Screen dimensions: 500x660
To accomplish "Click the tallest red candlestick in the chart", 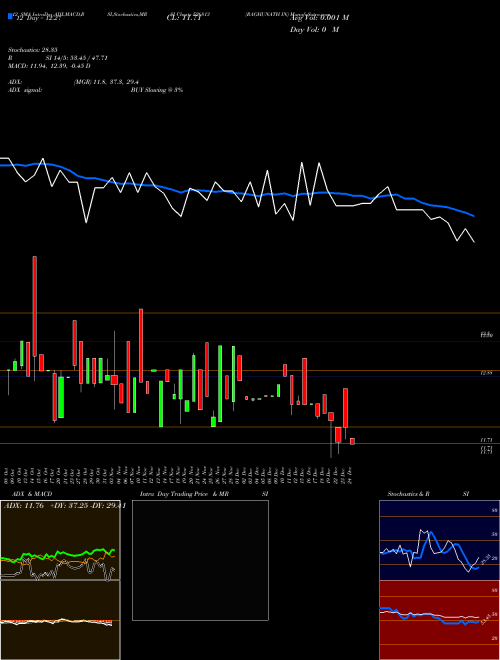I will point(35,306).
